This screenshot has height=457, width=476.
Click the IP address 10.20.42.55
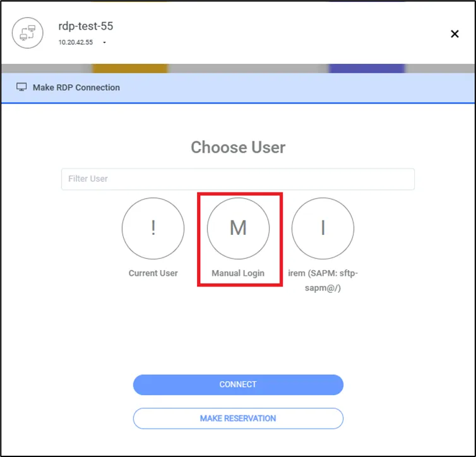click(76, 42)
